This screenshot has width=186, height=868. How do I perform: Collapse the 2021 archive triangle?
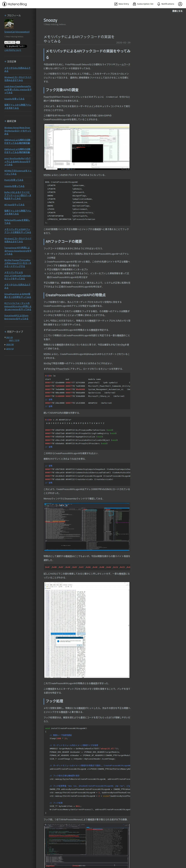click(5, 337)
